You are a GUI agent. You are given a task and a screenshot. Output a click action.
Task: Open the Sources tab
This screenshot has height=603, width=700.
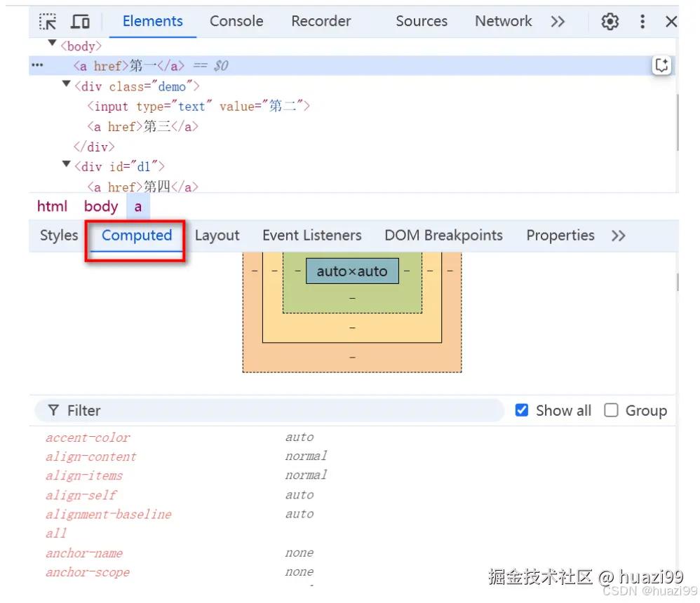coord(422,22)
